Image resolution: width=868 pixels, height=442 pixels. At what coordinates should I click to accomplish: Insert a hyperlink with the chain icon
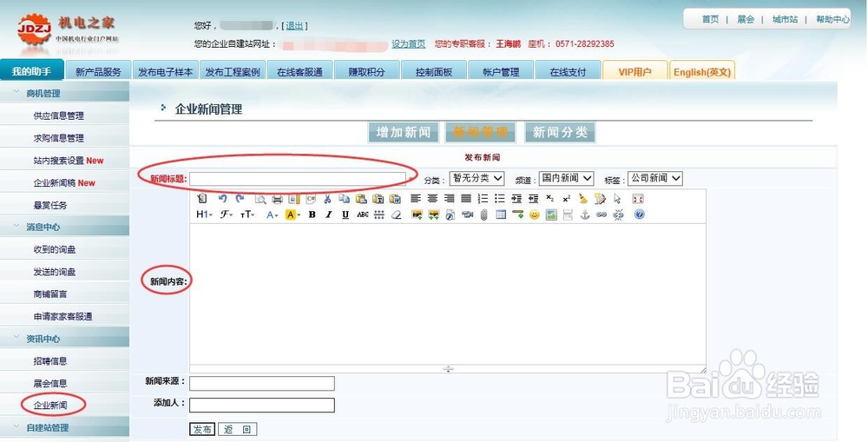coord(602,214)
